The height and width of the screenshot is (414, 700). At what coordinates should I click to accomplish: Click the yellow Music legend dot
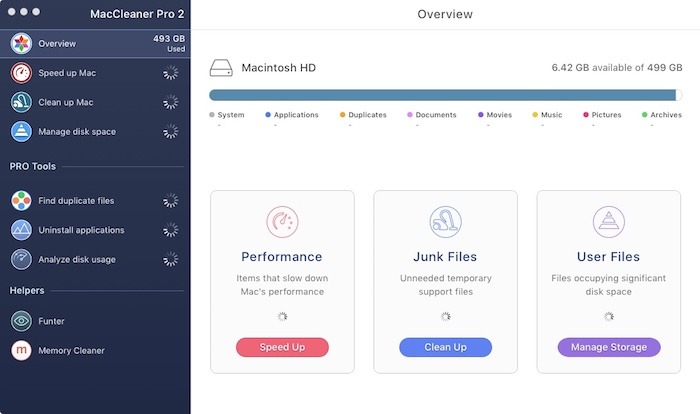point(535,115)
